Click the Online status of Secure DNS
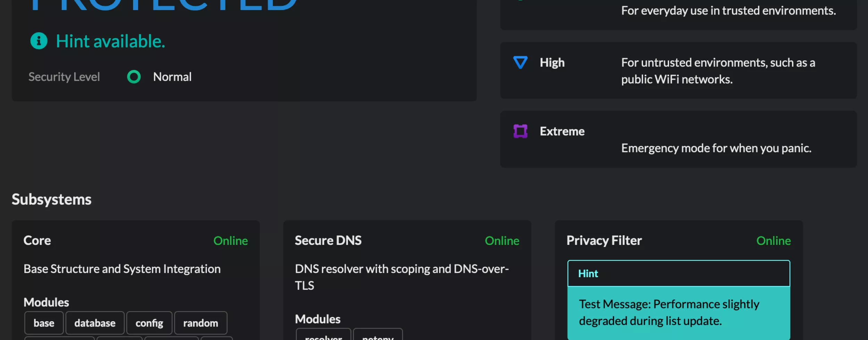Screen dimensions: 868x340 point(502,240)
